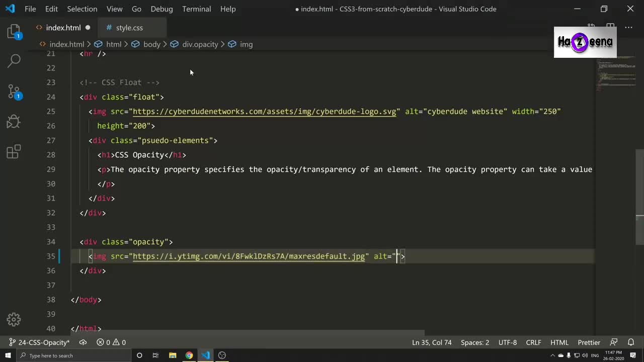Open the notifications bell
The width and height of the screenshot is (644, 362).
631,342
